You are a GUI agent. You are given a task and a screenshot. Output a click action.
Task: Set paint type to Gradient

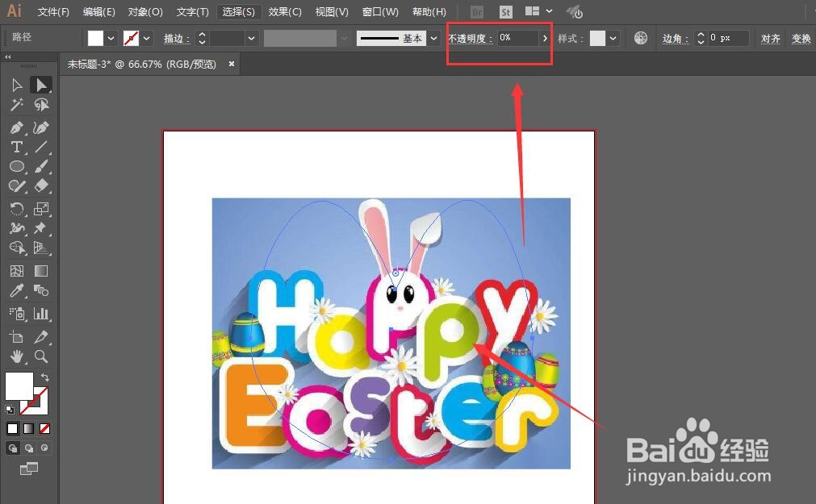tap(28, 428)
